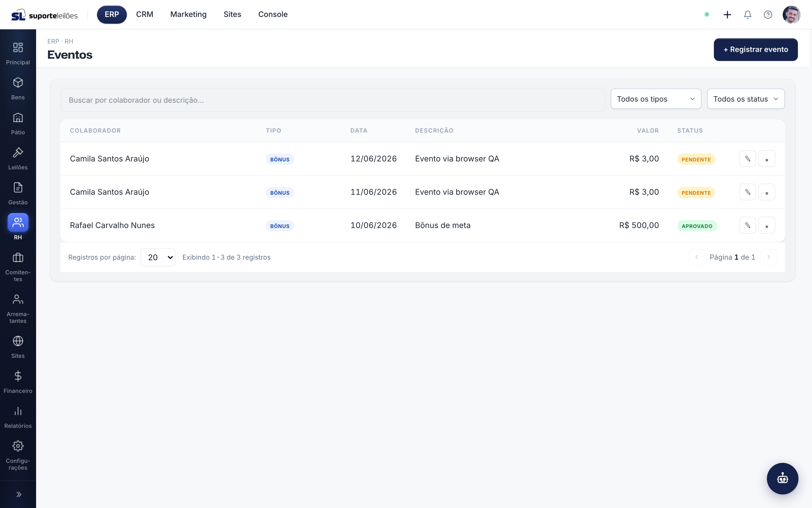Click the Registrar evento button
812x508 pixels.
click(x=755, y=49)
